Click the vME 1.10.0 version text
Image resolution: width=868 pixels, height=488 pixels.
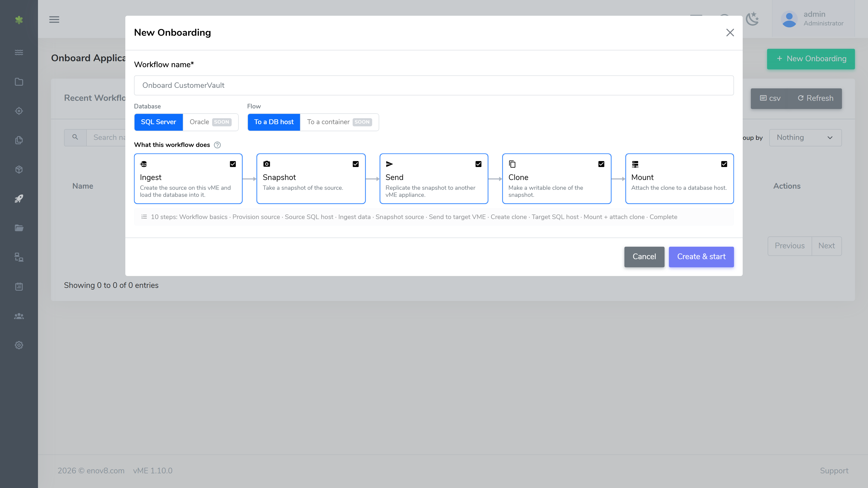tap(153, 470)
